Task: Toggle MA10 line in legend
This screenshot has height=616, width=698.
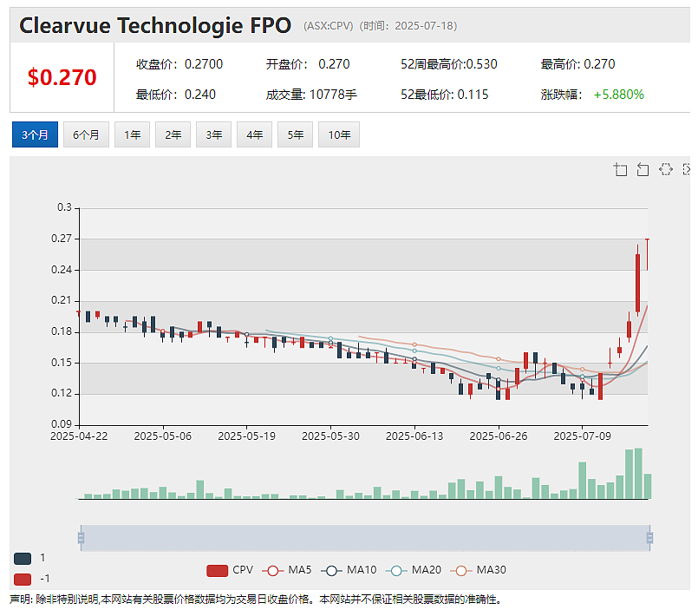Action: pyautogui.click(x=349, y=570)
